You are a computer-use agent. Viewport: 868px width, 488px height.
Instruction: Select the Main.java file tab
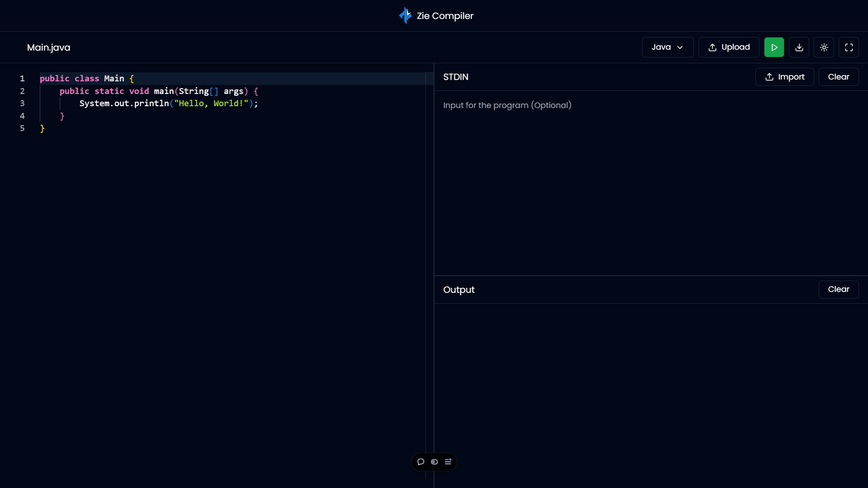coord(49,47)
